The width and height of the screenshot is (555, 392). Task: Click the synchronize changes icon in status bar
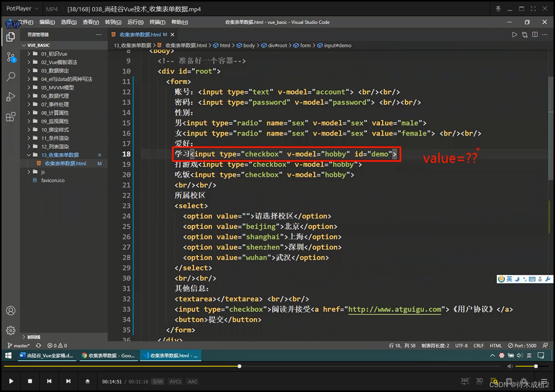click(38, 345)
